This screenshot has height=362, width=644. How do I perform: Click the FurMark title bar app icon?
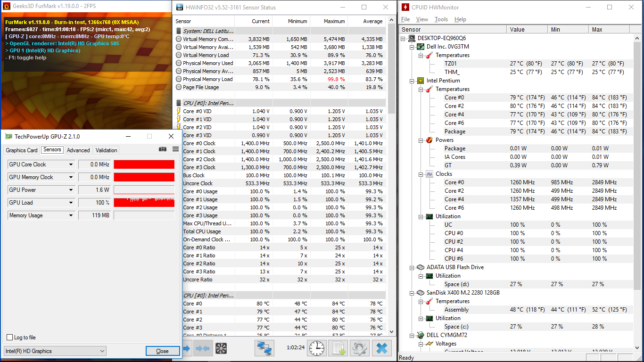7,6
